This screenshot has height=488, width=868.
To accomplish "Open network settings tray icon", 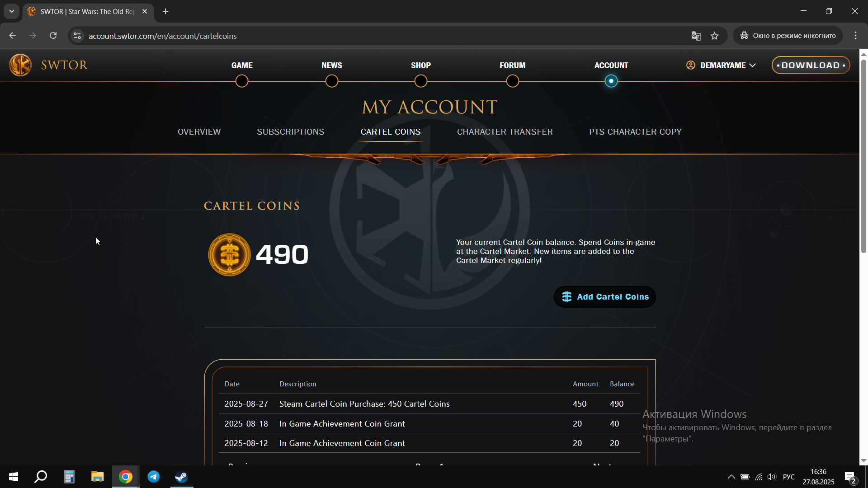I will click(x=759, y=477).
